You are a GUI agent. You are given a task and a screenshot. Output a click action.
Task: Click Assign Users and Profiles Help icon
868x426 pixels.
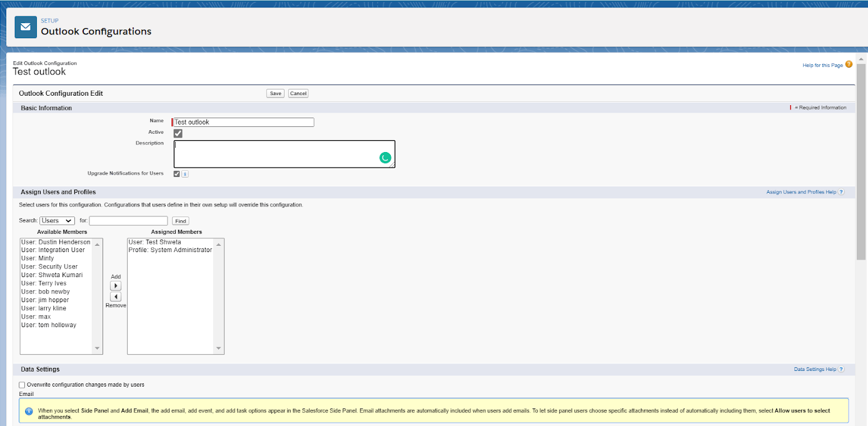(841, 192)
